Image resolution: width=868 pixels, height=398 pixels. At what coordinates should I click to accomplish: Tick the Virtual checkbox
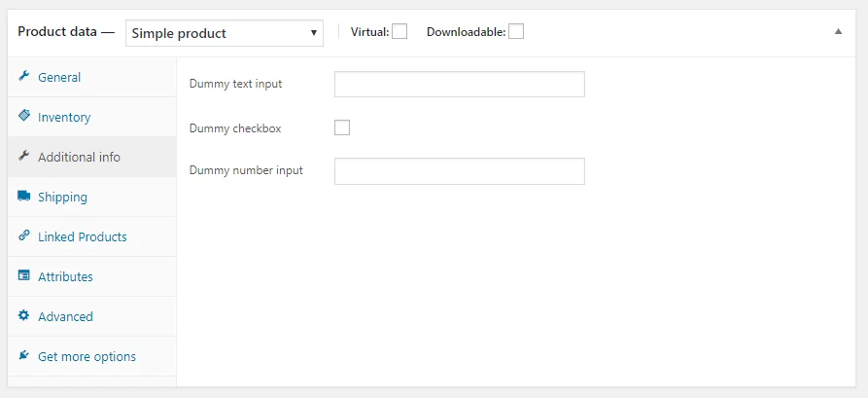399,31
